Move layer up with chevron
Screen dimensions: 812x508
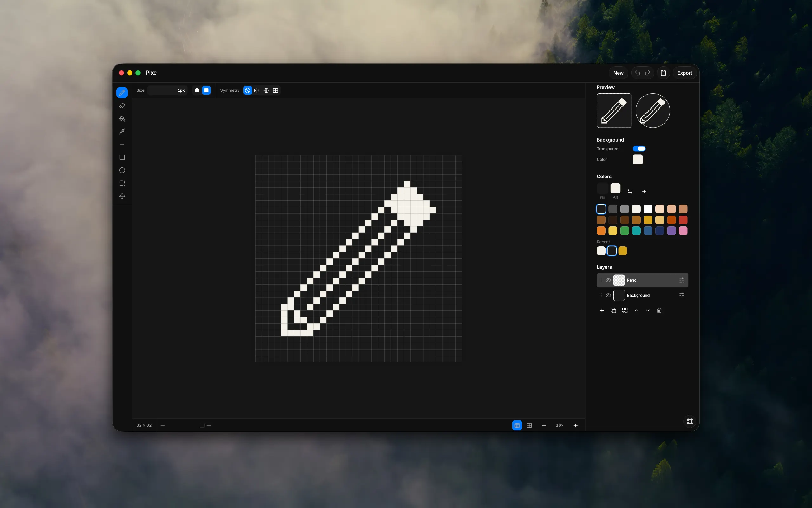coord(636,311)
